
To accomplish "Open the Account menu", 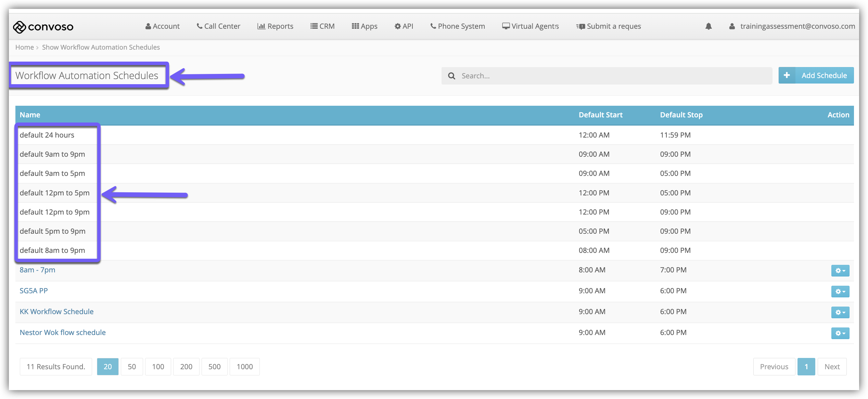I will point(163,26).
